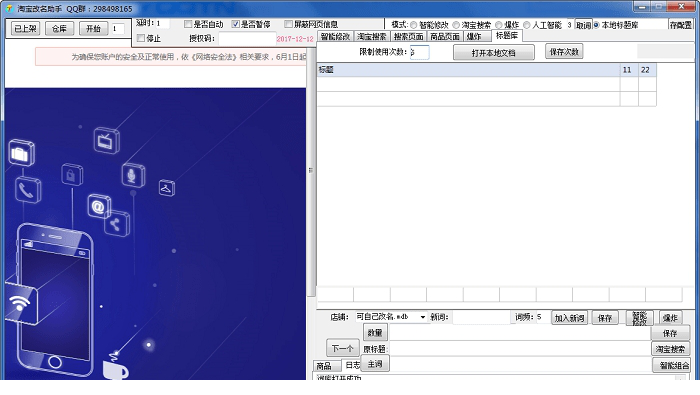
Task: Save settings with the 存配置 button
Action: pyautogui.click(x=680, y=25)
